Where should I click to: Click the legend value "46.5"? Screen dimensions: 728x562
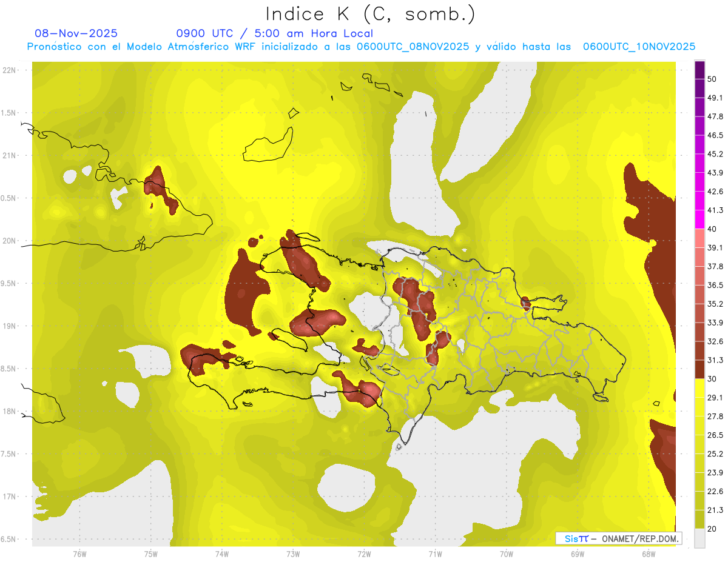coord(715,135)
